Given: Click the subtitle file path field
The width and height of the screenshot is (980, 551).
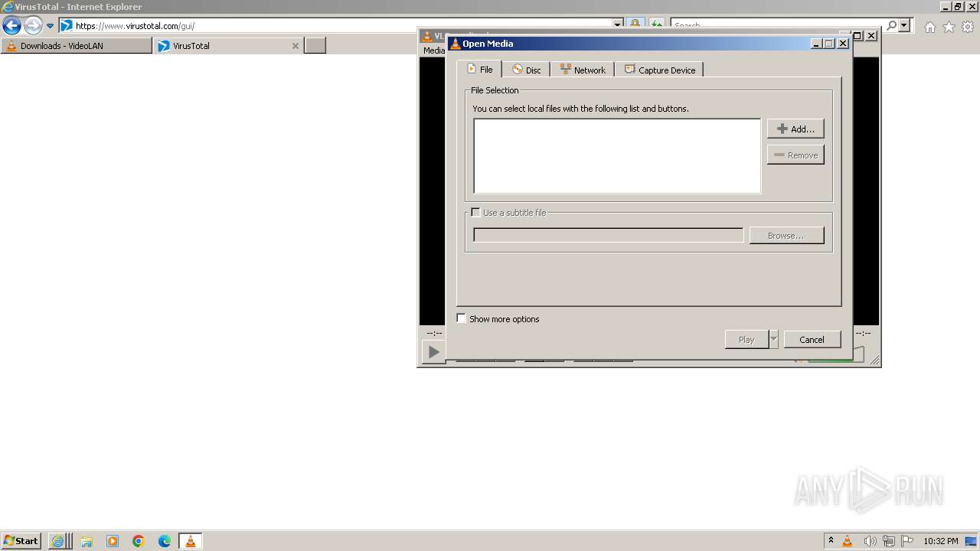Looking at the screenshot, I should 608,235.
